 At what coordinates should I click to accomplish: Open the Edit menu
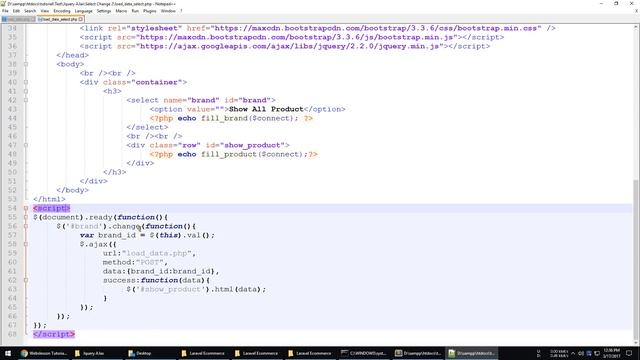point(16,11)
